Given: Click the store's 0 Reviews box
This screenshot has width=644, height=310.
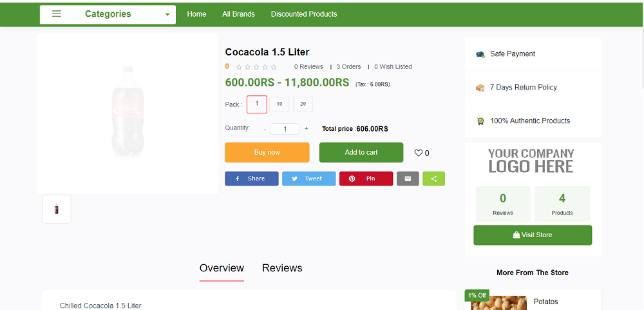Looking at the screenshot, I should pyautogui.click(x=503, y=204).
